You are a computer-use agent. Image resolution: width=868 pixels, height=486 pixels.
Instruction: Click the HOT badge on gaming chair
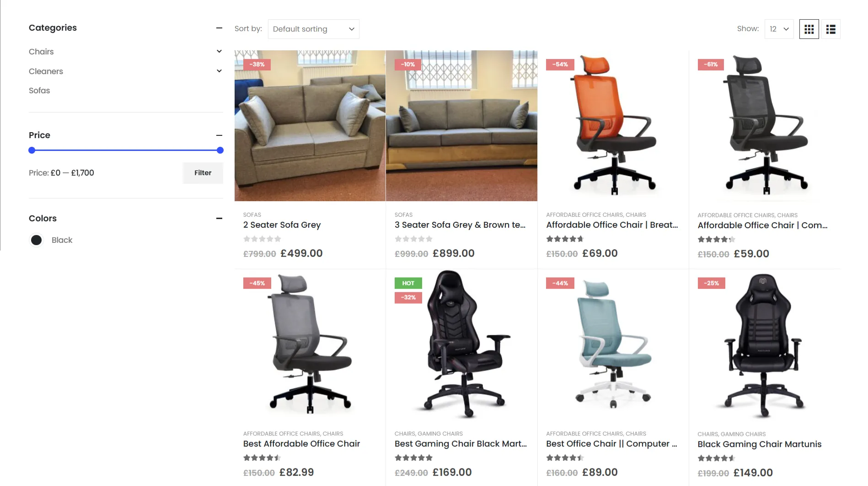tap(408, 283)
